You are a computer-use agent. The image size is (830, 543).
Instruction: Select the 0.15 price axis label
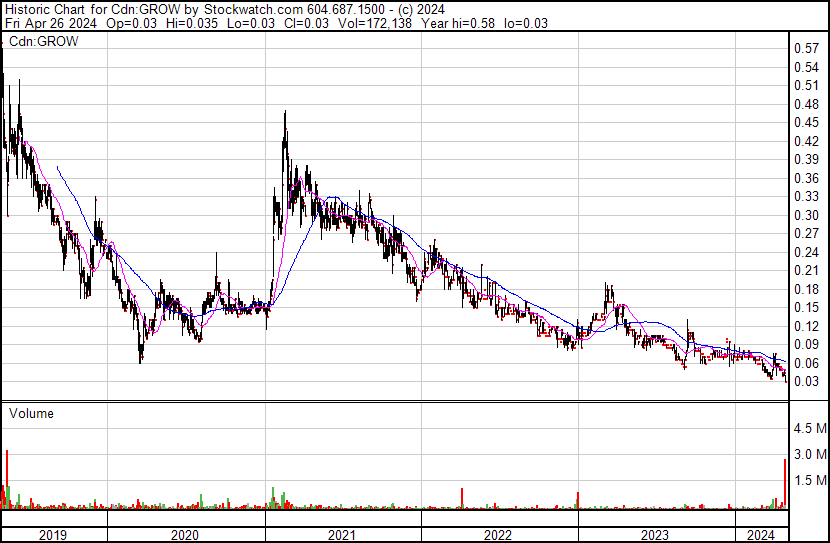[x=807, y=307]
